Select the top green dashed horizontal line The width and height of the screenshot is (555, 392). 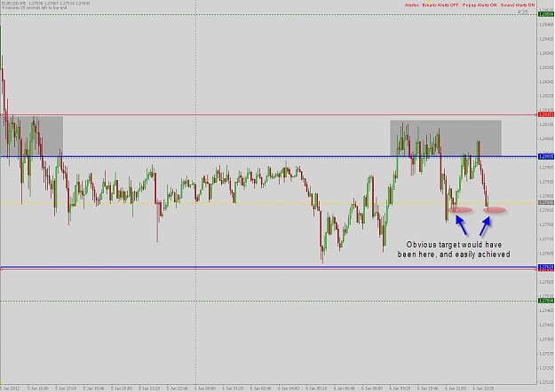tap(269, 14)
